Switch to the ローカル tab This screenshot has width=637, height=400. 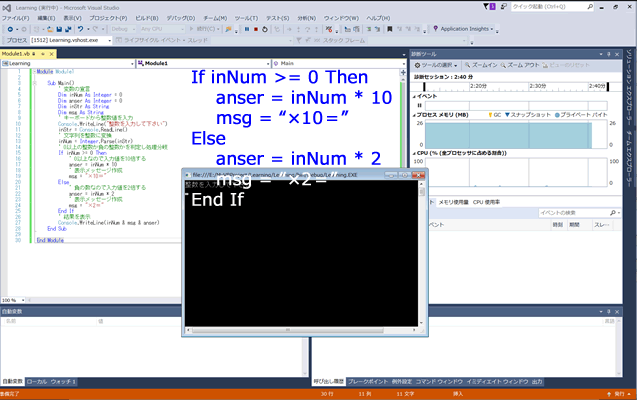click(x=37, y=382)
